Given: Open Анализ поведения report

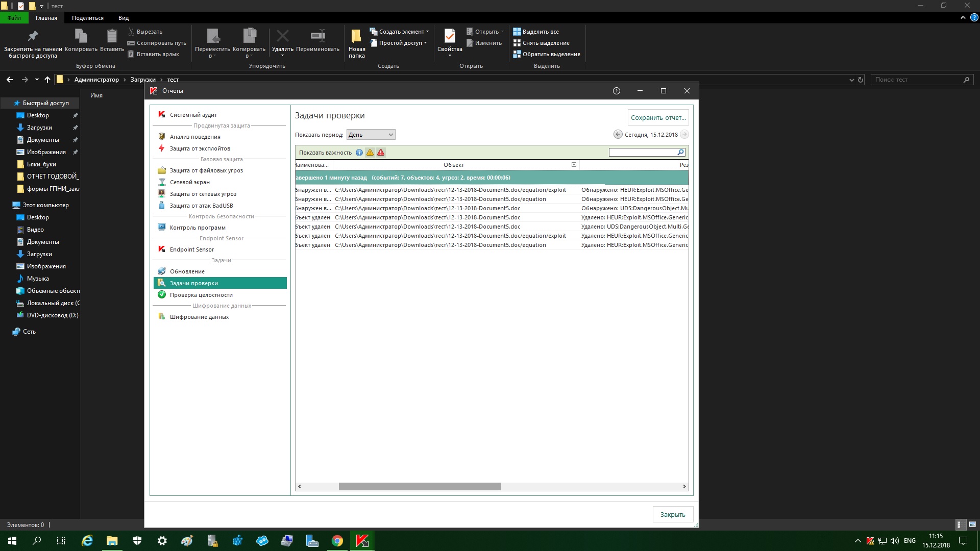Looking at the screenshot, I should point(195,137).
